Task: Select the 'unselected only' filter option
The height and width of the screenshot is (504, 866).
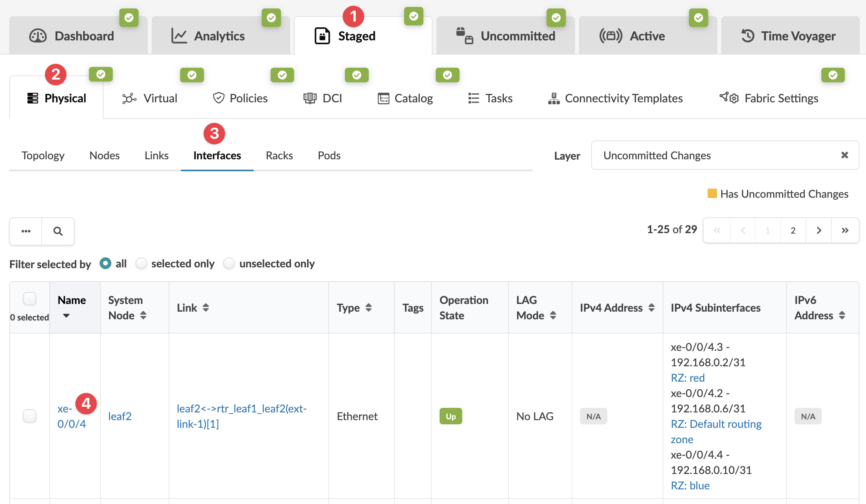Action: click(229, 264)
